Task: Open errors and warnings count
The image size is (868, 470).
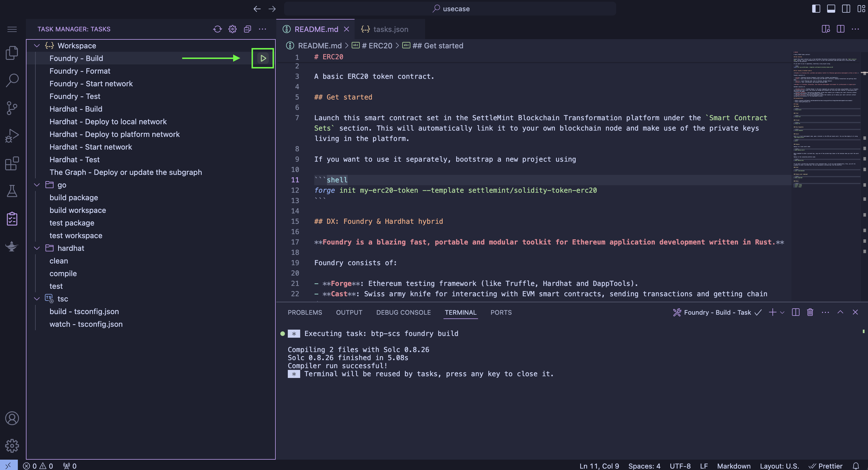Action: click(x=38, y=466)
